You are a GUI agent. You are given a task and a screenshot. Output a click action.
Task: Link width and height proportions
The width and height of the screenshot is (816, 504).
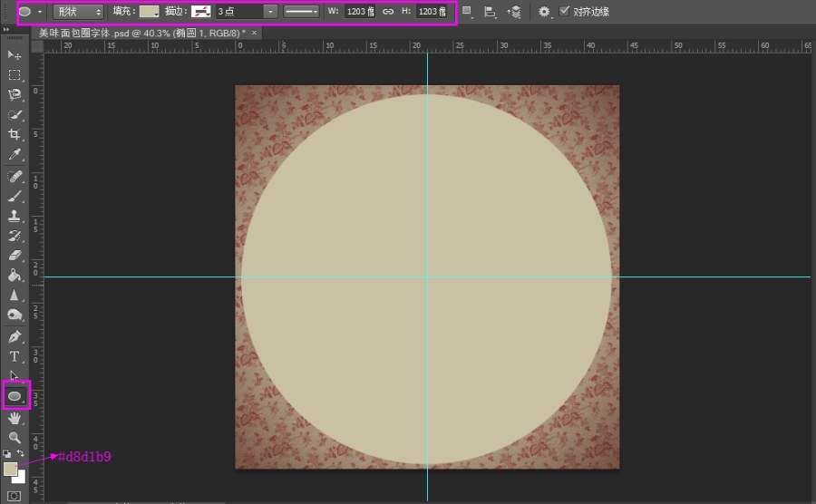click(x=388, y=12)
